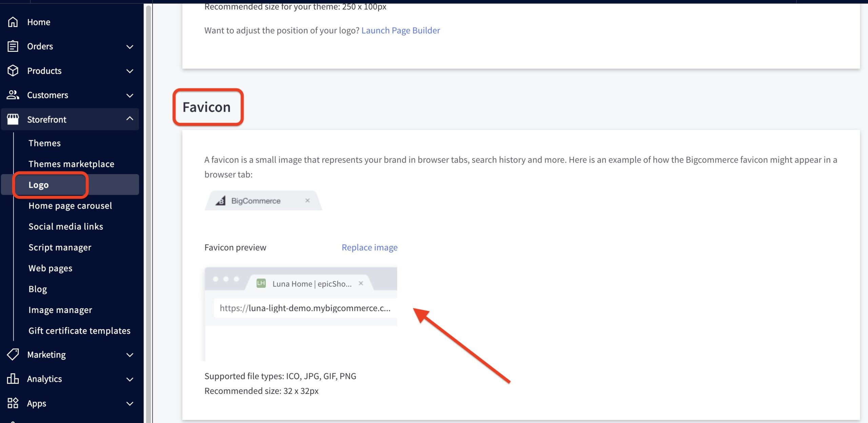
Task: Click the Apps grid icon
Action: 13,403
